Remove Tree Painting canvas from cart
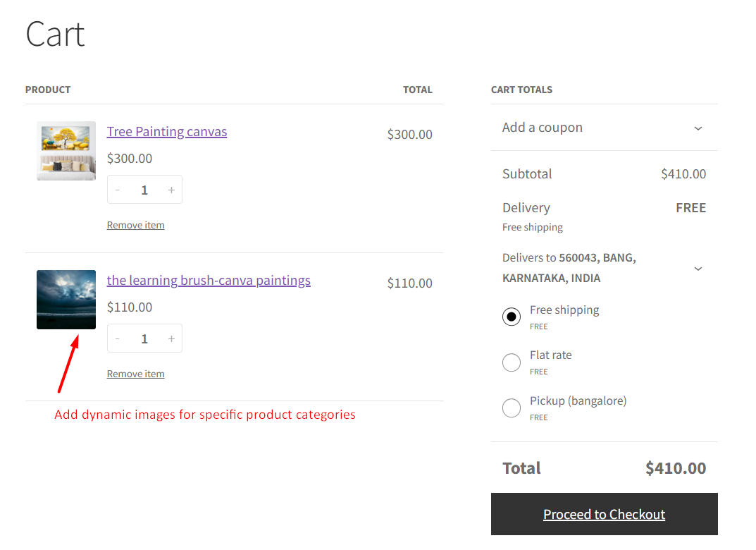 pyautogui.click(x=135, y=226)
